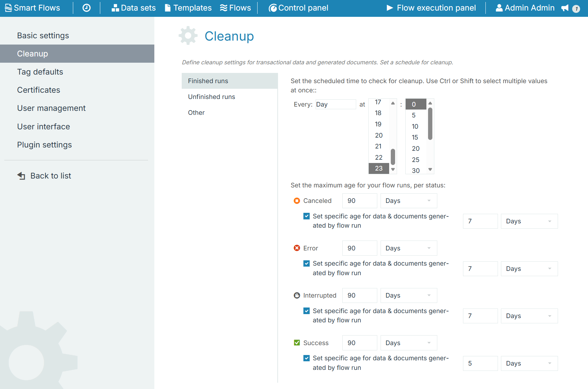Click the minutes list scroll-down arrow
Image resolution: width=588 pixels, height=389 pixels.
tap(430, 169)
